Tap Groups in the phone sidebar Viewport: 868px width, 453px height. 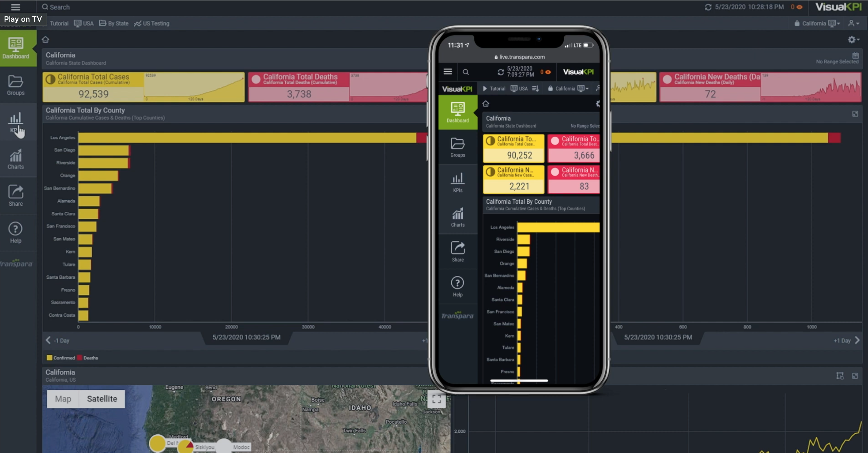[x=458, y=148]
